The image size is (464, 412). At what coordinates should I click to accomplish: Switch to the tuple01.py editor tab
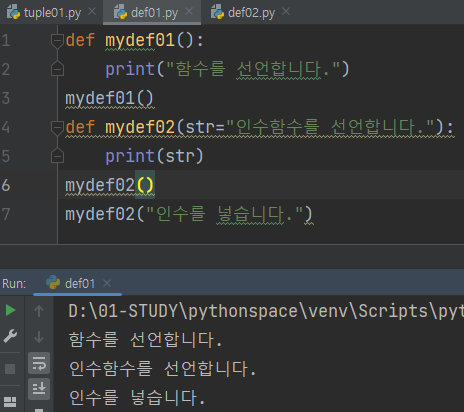(52, 13)
